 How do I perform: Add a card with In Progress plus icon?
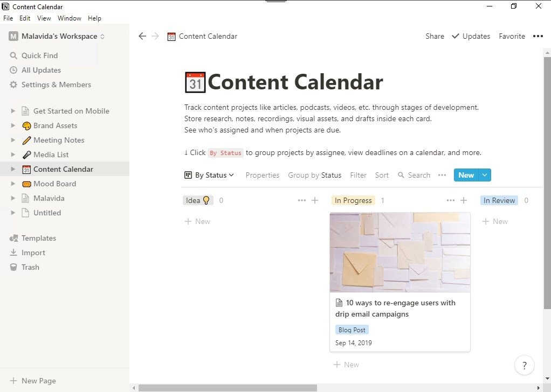[x=464, y=200]
